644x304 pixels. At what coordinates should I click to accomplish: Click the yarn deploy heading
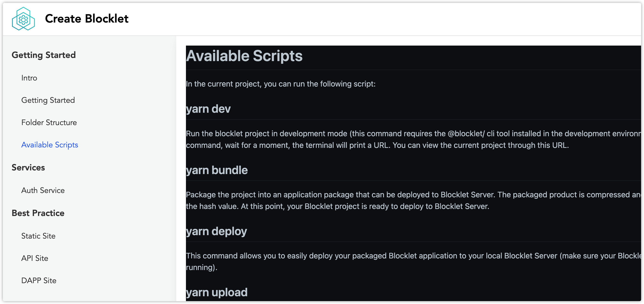216,231
